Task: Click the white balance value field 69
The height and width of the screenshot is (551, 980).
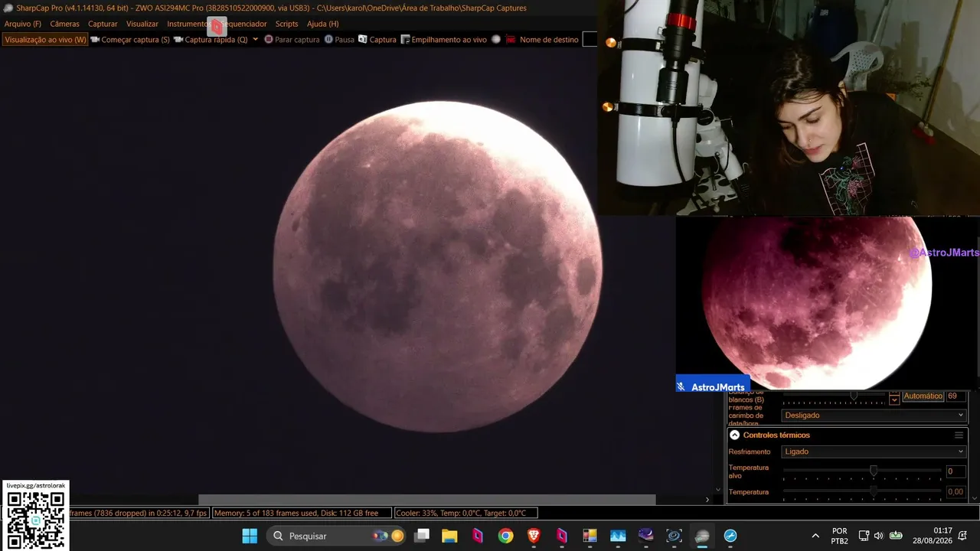Action: click(956, 396)
